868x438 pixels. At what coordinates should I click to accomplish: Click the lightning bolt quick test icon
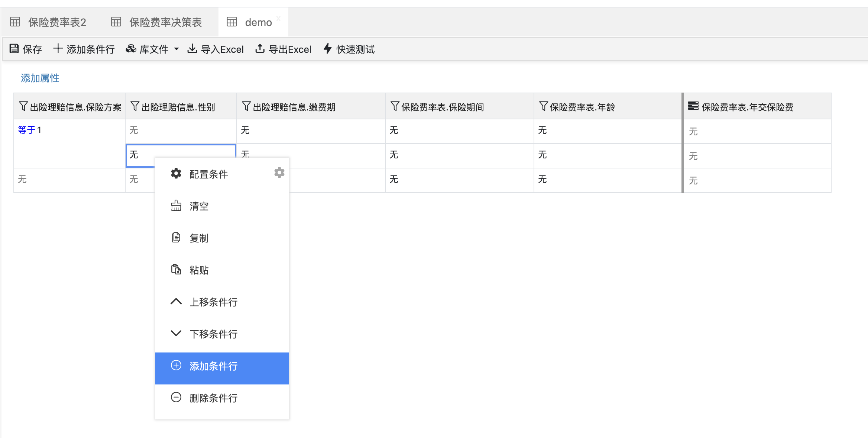point(327,49)
